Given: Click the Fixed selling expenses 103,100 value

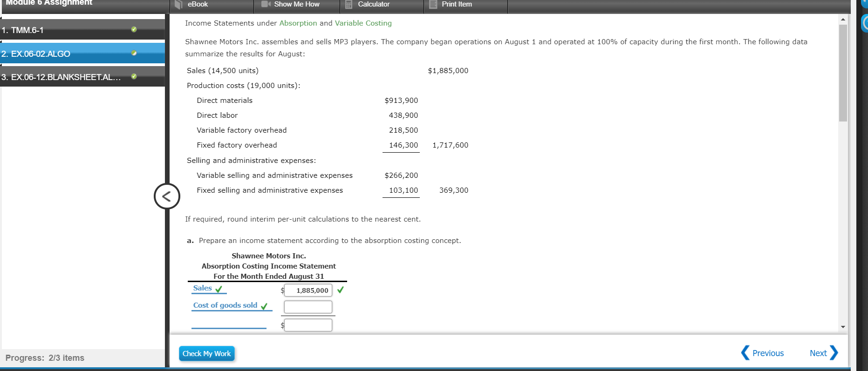Looking at the screenshot, I should [x=403, y=190].
